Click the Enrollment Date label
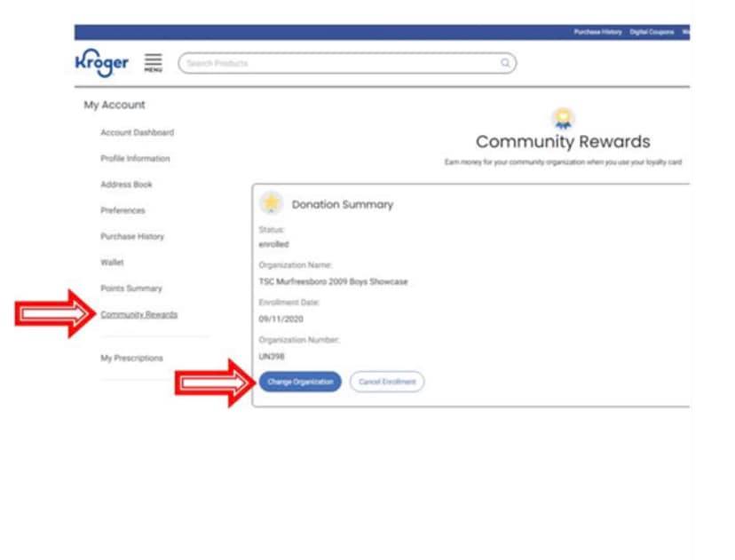Screen dimensions: 735x560 (x=289, y=303)
